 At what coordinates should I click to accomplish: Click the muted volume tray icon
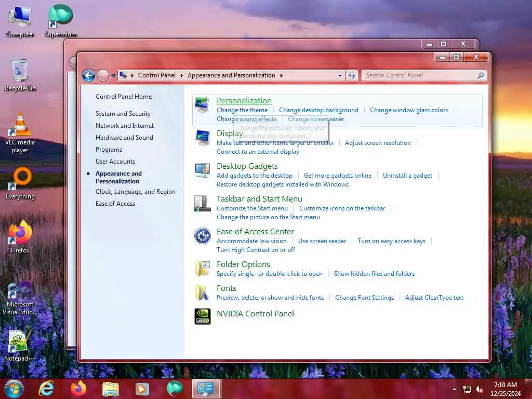click(480, 390)
